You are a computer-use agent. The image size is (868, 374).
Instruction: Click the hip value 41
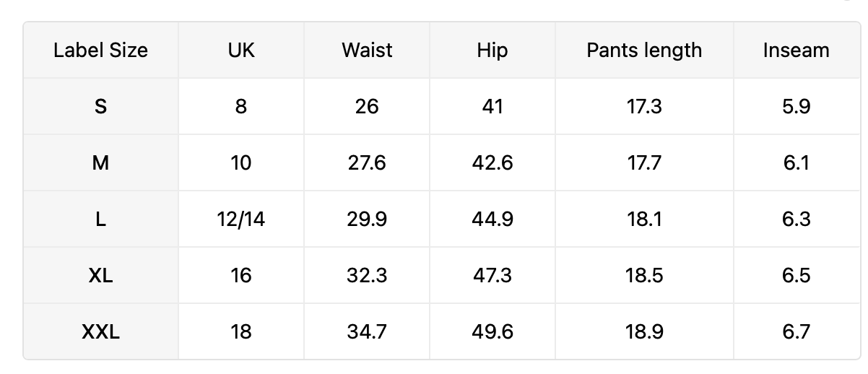point(492,106)
